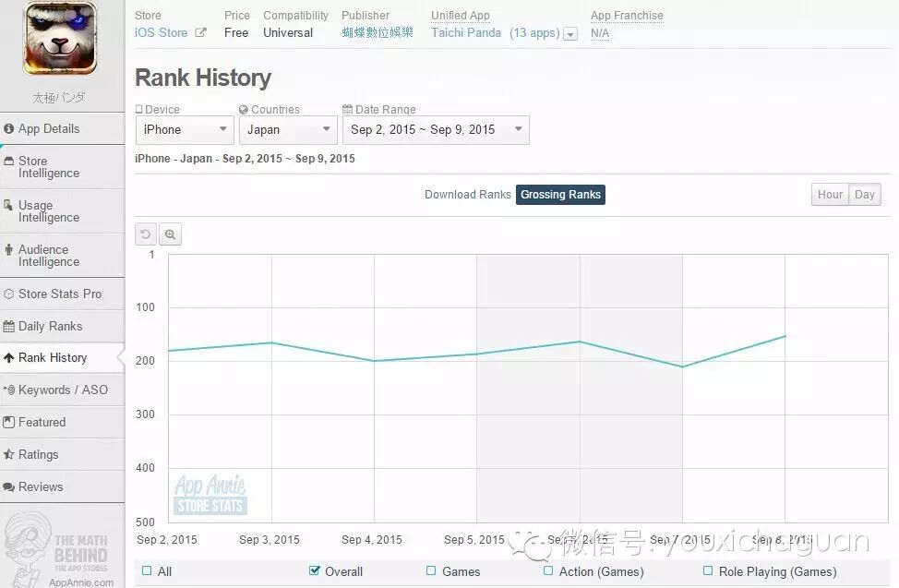Select the Hour granularity button
Viewport: 899px width, 588px height.
(x=830, y=195)
